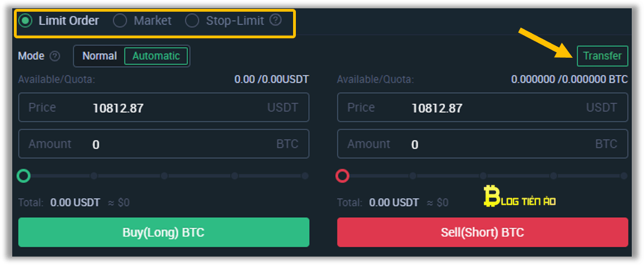Select the Stop-Limit radio button

pyautogui.click(x=192, y=21)
